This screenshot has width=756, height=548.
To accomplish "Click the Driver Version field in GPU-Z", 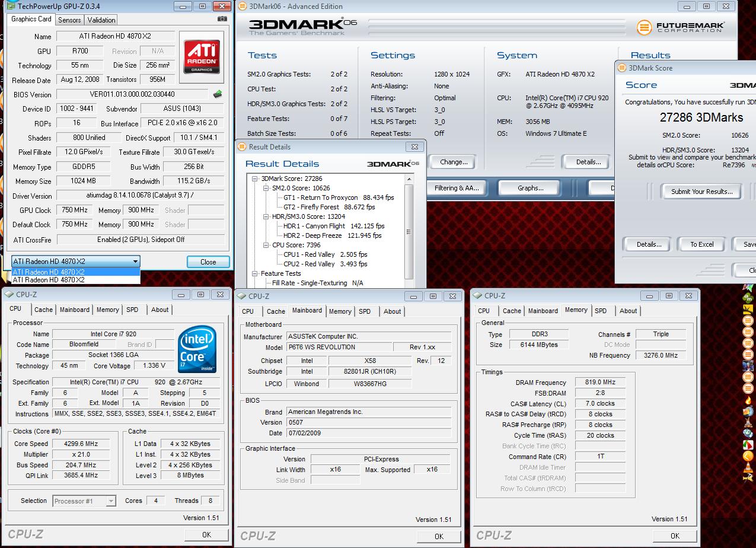I will pyautogui.click(x=141, y=196).
